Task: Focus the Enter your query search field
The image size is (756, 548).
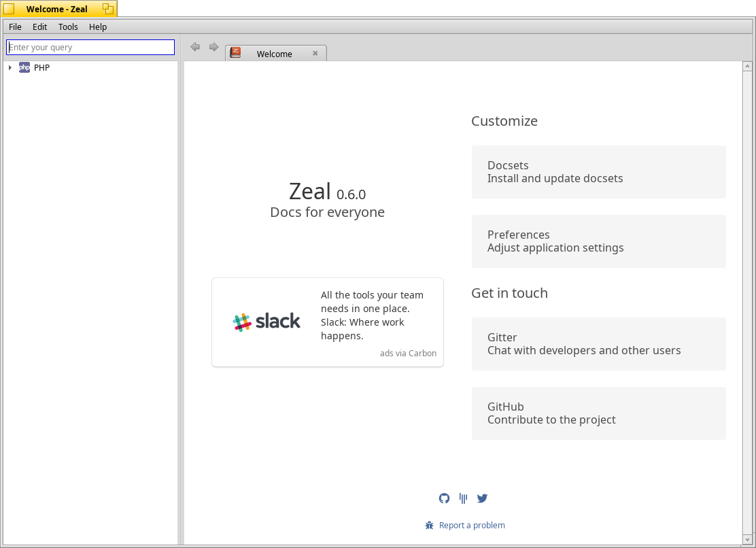Action: point(90,47)
